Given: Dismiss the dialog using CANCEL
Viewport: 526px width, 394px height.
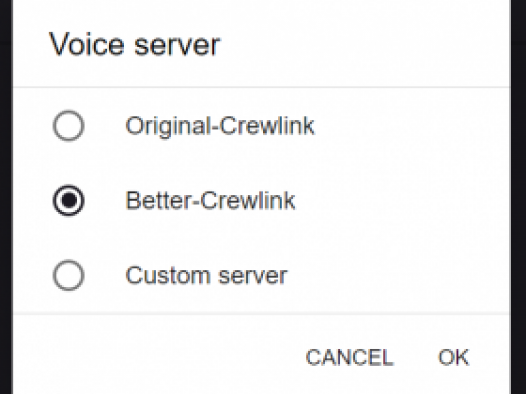Looking at the screenshot, I should coord(349,357).
